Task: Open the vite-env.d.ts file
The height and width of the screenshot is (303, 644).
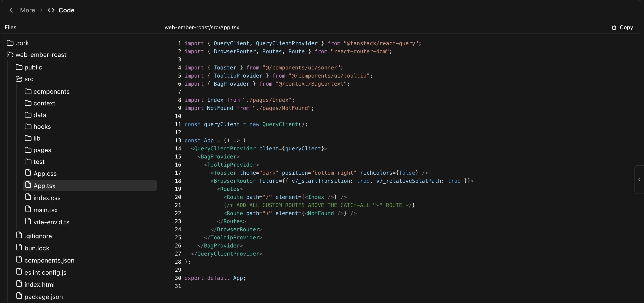Action: click(47, 222)
